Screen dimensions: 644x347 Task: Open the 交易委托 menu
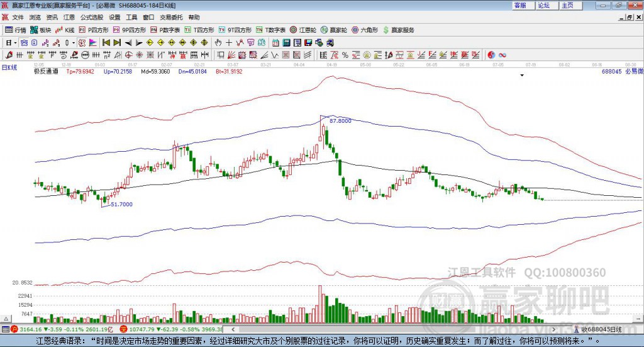(171, 17)
